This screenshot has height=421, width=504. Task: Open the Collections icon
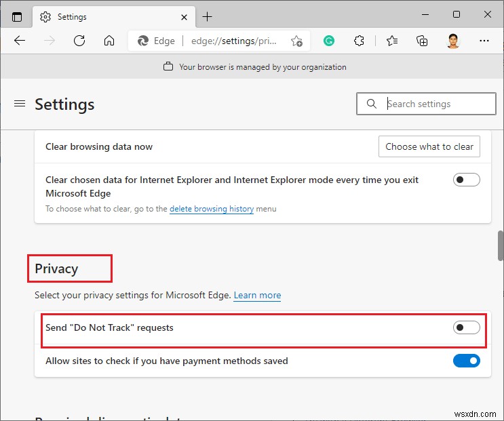(x=422, y=41)
